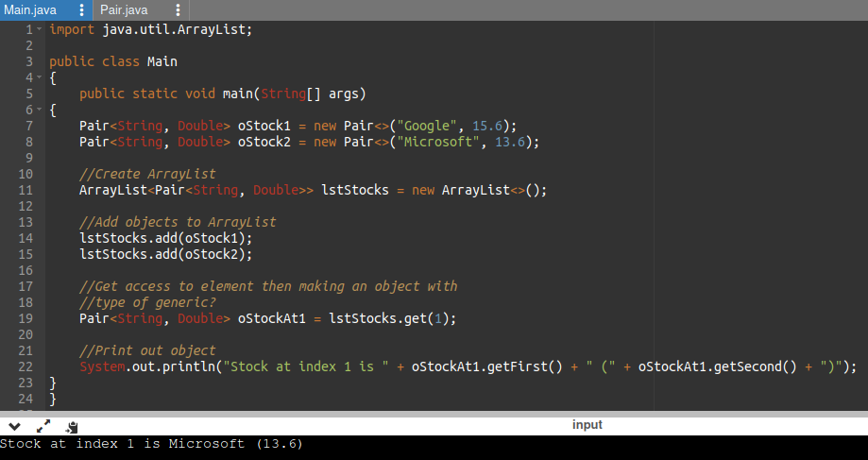Collapse the console with the chevron-down icon
Image resolution: width=868 pixels, height=460 pixels.
[14, 426]
